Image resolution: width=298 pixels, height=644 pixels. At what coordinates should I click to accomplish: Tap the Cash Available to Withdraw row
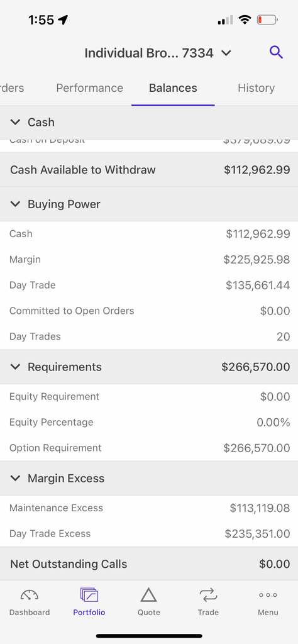149,170
